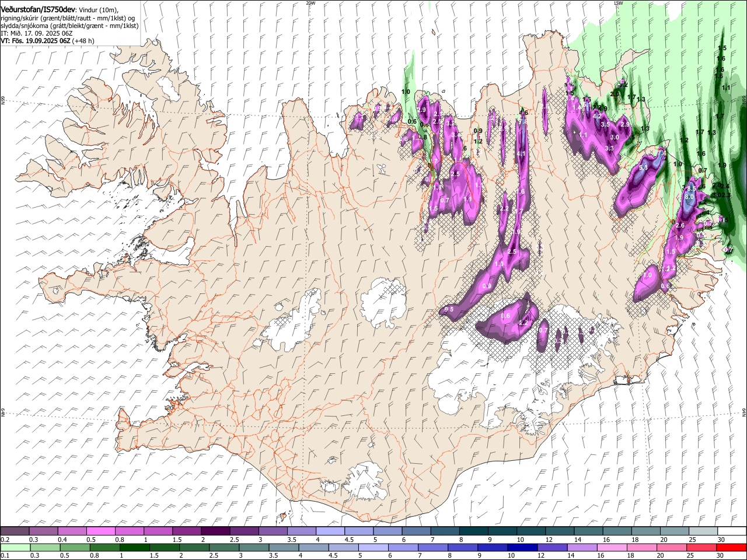Image resolution: width=747 pixels, height=560 pixels.
Task: Pick the lilac 14–16 swatch, lower legend
Action: point(581,547)
